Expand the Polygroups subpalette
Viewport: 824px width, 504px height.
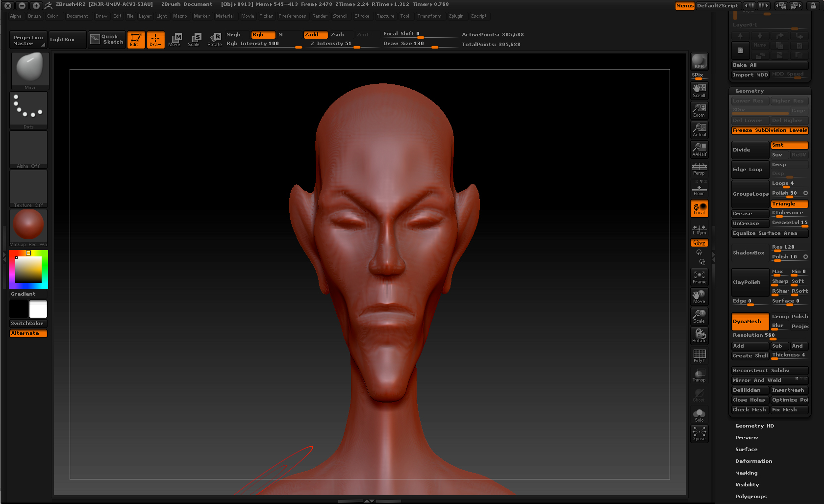coord(750,497)
